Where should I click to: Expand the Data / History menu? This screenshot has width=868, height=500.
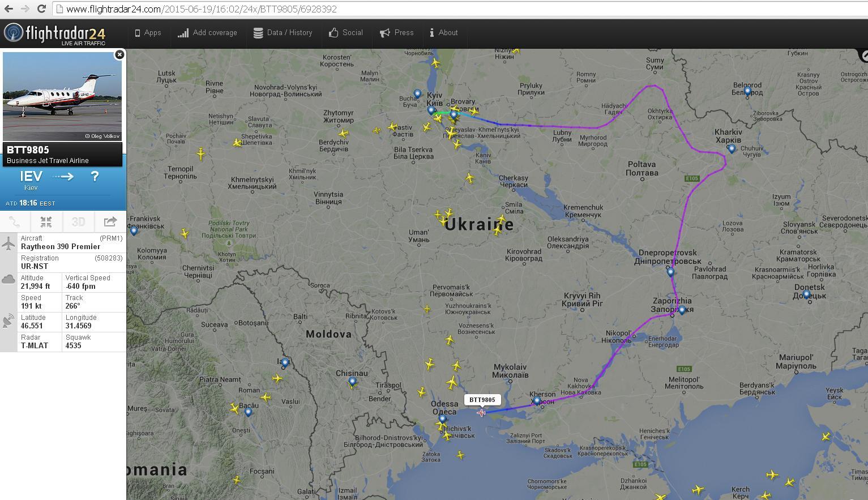pyautogui.click(x=283, y=33)
